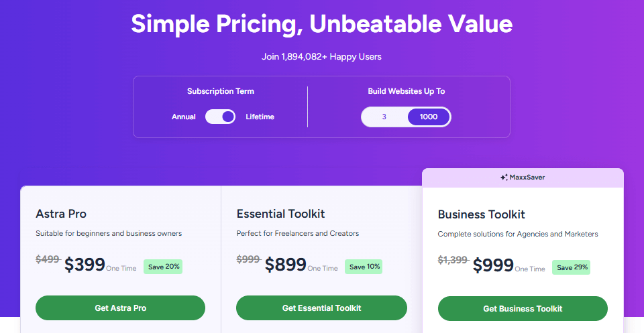Screen dimensions: 644x333
Task: Click the Essential Toolkit plan title
Action: 280,214
